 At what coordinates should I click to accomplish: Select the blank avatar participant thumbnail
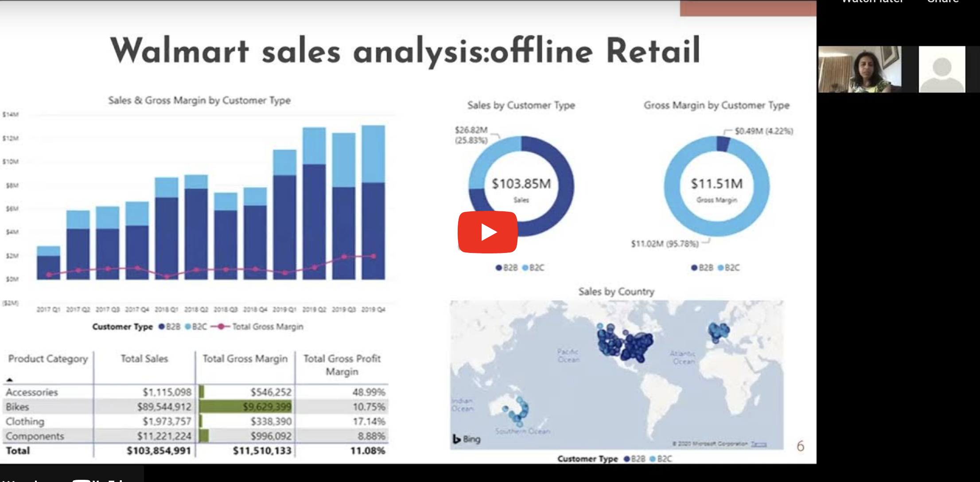tap(942, 69)
